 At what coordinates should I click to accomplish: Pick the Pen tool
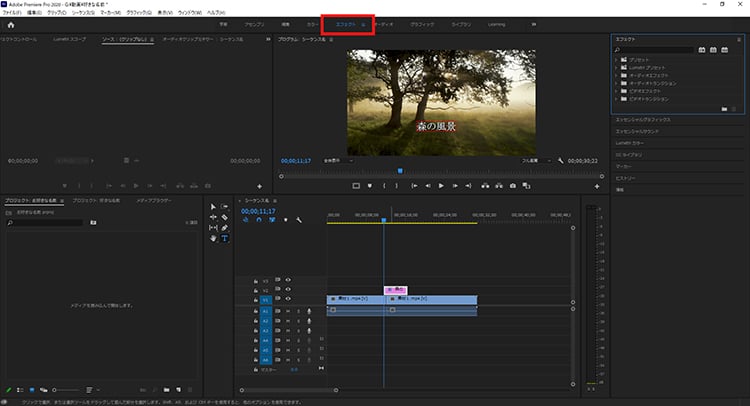[224, 228]
